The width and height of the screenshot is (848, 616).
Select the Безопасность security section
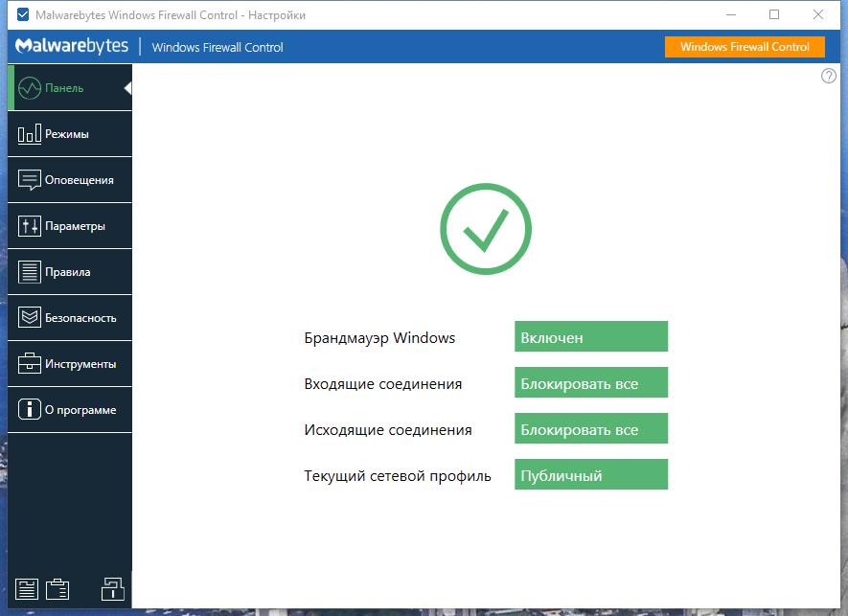click(70, 318)
